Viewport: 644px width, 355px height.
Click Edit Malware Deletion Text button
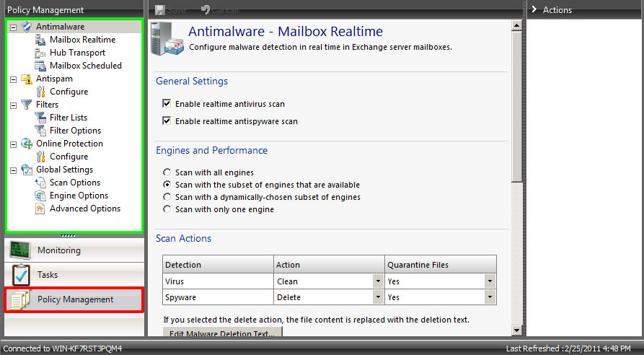222,333
